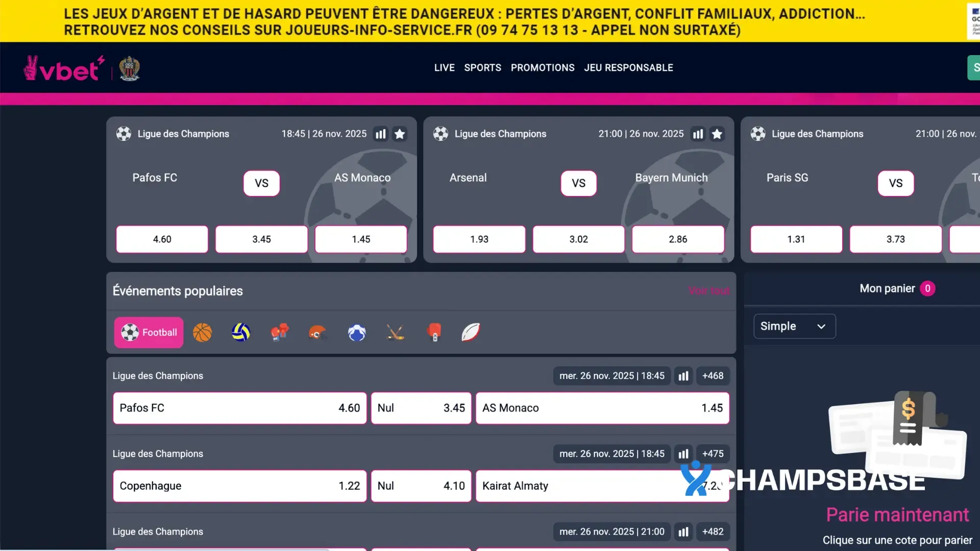
Task: Expand +475 extra markets for Copenhague match
Action: [713, 454]
